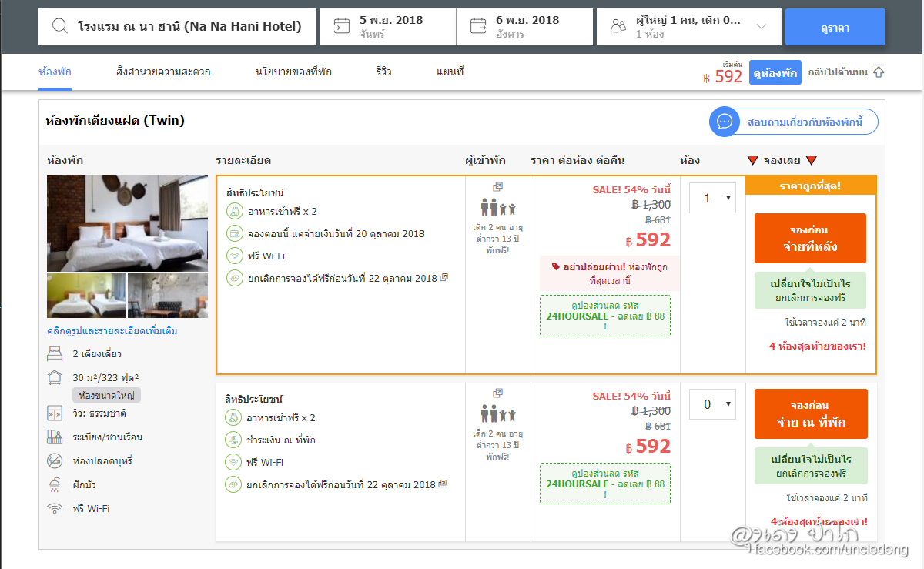Screen dimensions: 924x569
Task: Click the check-in calendar icon
Action: (341, 27)
